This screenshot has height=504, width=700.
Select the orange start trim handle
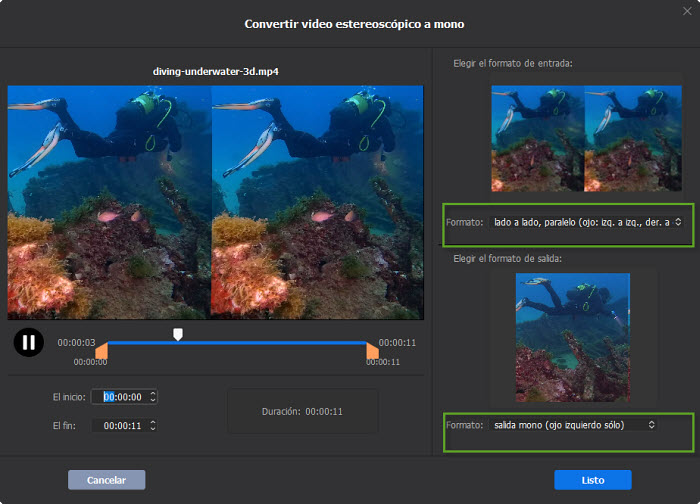pyautogui.click(x=101, y=350)
